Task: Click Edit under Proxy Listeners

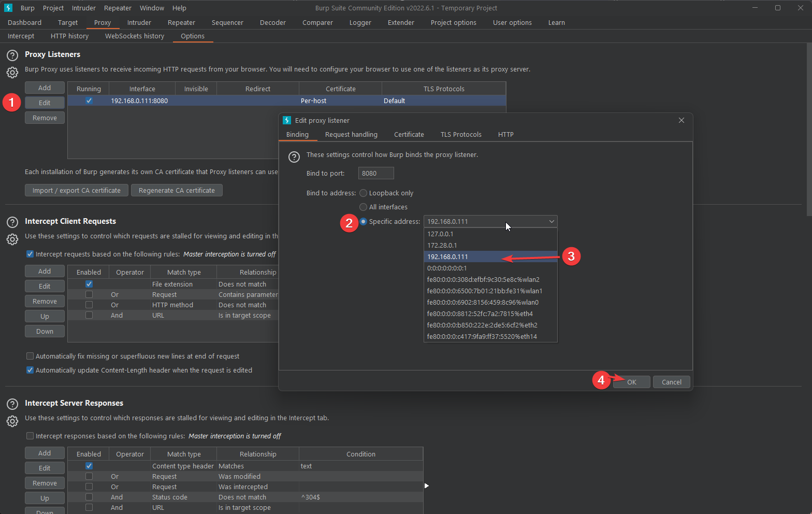Action: pos(45,103)
